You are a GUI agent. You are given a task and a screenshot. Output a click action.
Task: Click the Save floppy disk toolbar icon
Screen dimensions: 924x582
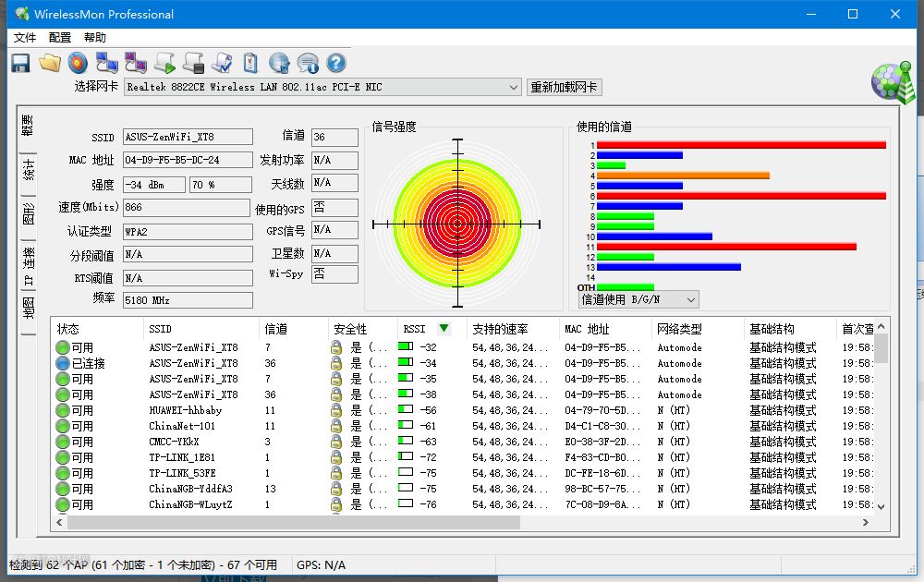click(20, 63)
